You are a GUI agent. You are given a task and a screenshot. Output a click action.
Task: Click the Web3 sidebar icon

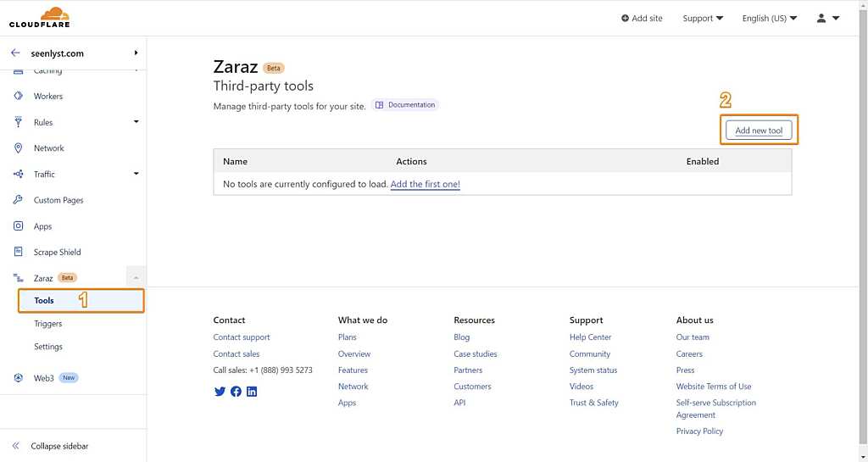[x=19, y=378]
